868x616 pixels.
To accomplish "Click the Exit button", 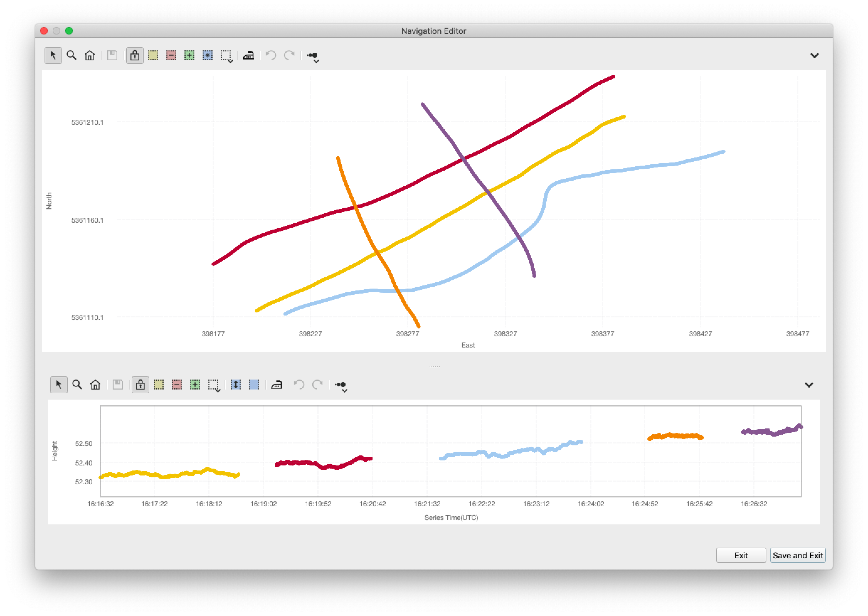I will click(741, 555).
